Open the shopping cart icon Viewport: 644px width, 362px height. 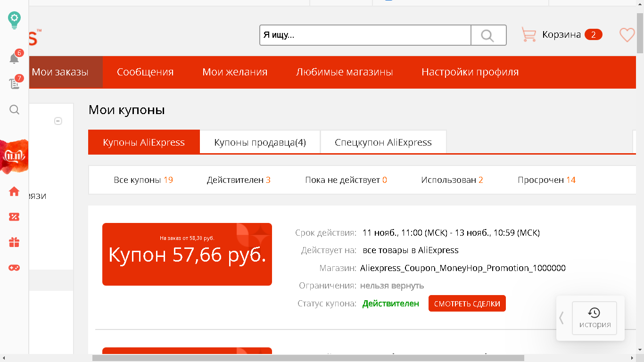tap(528, 34)
